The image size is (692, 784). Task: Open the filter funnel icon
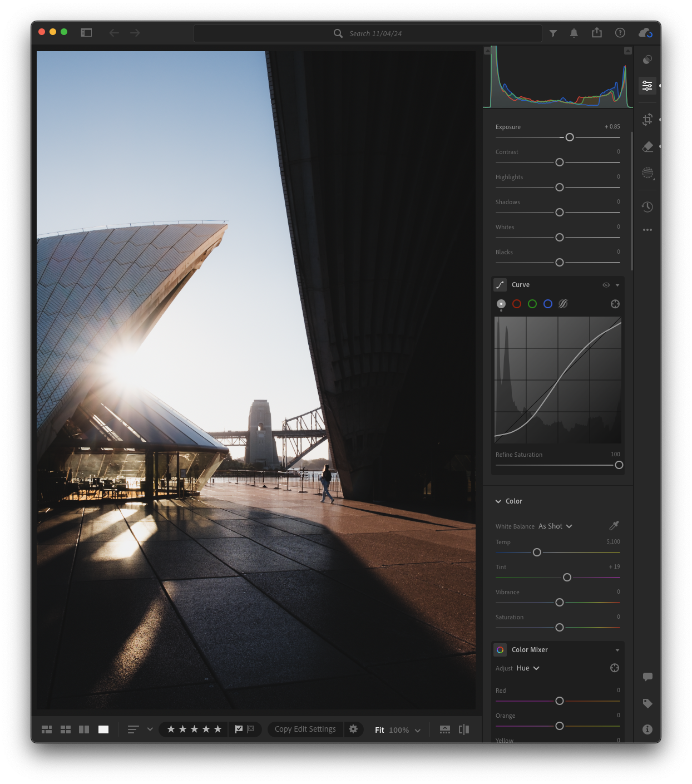coord(553,33)
